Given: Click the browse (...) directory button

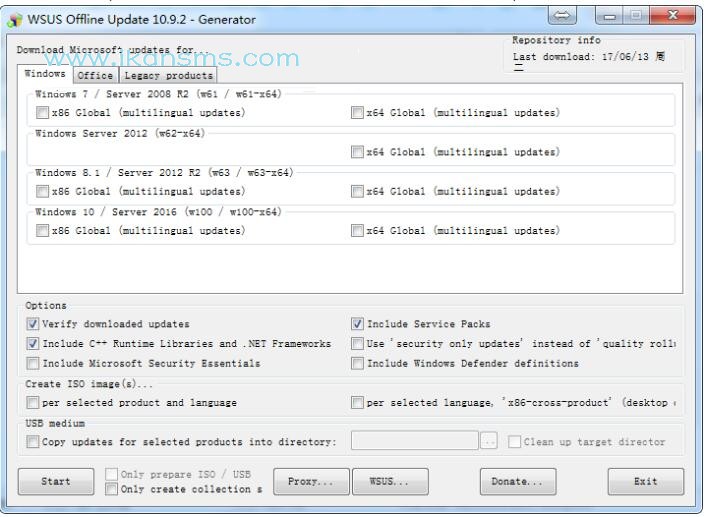Looking at the screenshot, I should pyautogui.click(x=489, y=441).
